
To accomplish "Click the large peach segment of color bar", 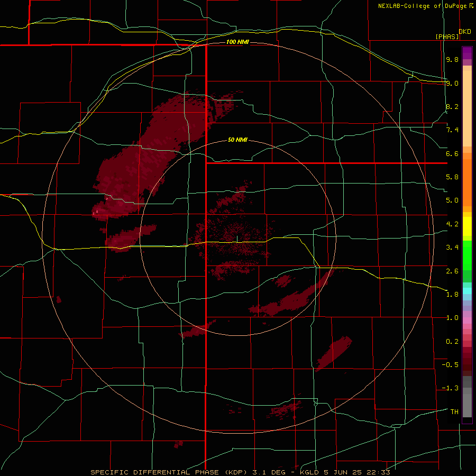I will click(x=467, y=108).
